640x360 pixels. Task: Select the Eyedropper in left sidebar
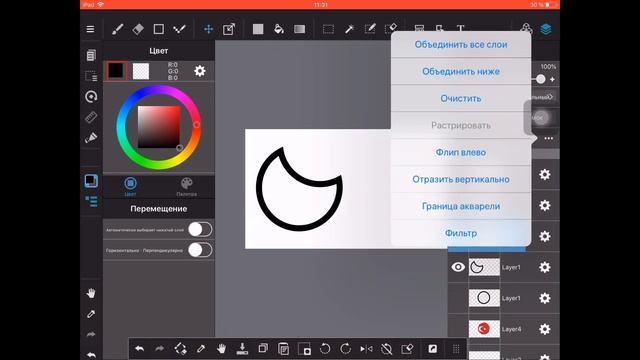tap(91, 314)
